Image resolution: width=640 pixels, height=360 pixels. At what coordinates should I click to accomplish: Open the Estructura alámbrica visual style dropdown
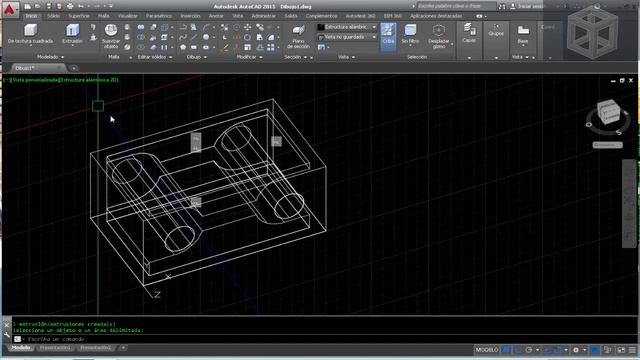347,27
